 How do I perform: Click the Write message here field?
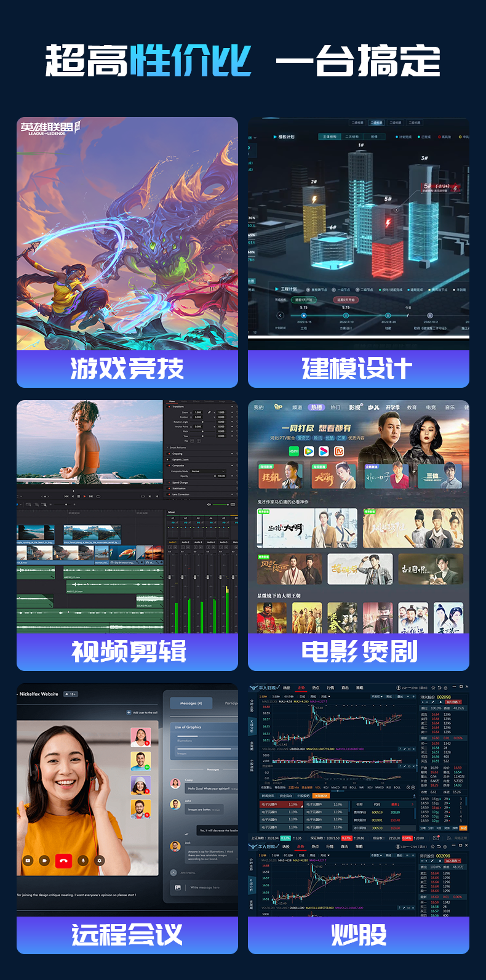(205, 888)
